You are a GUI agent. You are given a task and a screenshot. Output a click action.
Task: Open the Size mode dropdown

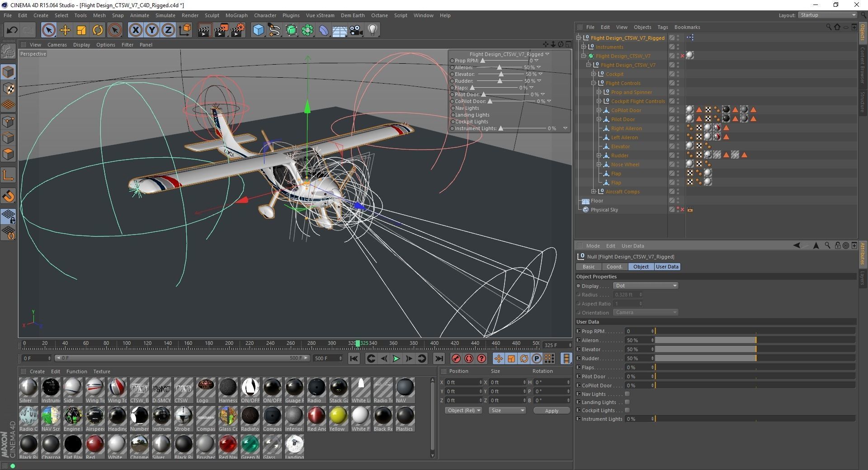(x=507, y=410)
